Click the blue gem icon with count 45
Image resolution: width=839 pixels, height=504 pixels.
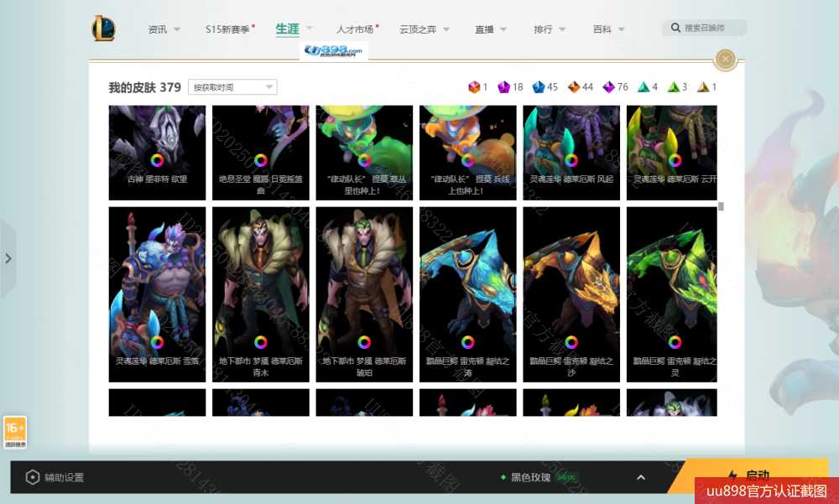539,86
